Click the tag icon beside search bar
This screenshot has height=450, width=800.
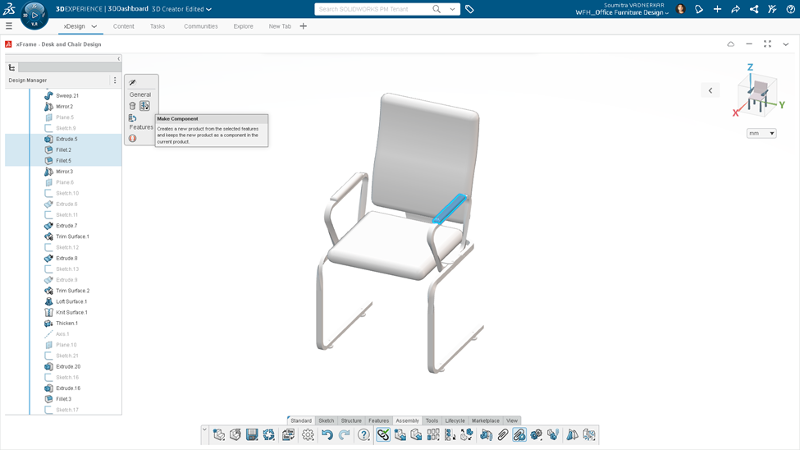(x=469, y=9)
